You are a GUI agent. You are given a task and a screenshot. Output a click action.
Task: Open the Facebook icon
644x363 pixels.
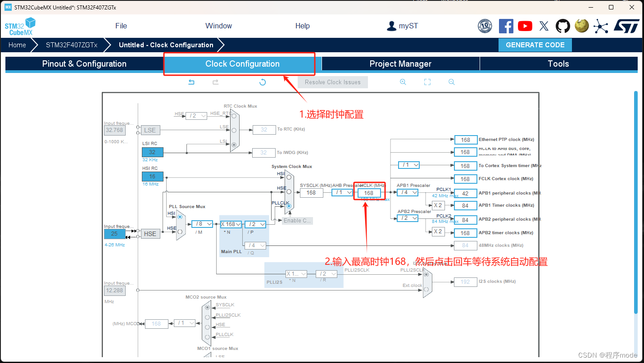506,26
